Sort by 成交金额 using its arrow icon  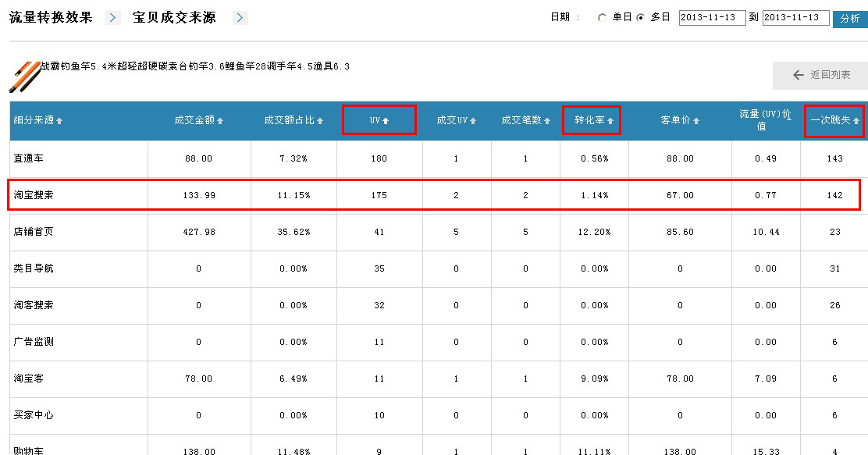(x=220, y=121)
